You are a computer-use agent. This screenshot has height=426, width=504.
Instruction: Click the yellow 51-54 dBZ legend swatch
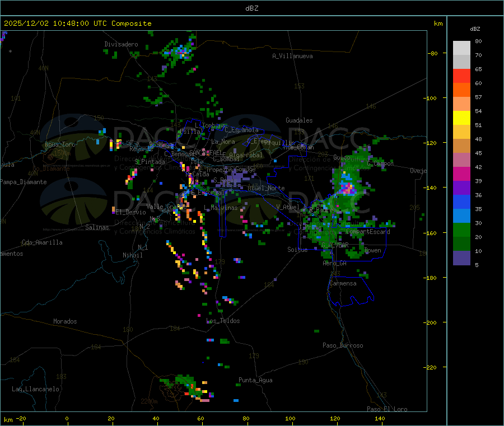tap(461, 118)
